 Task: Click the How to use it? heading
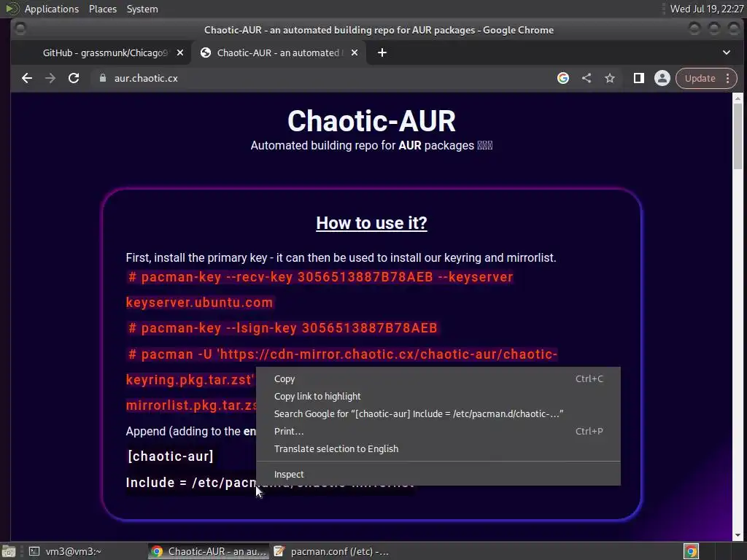tap(371, 223)
